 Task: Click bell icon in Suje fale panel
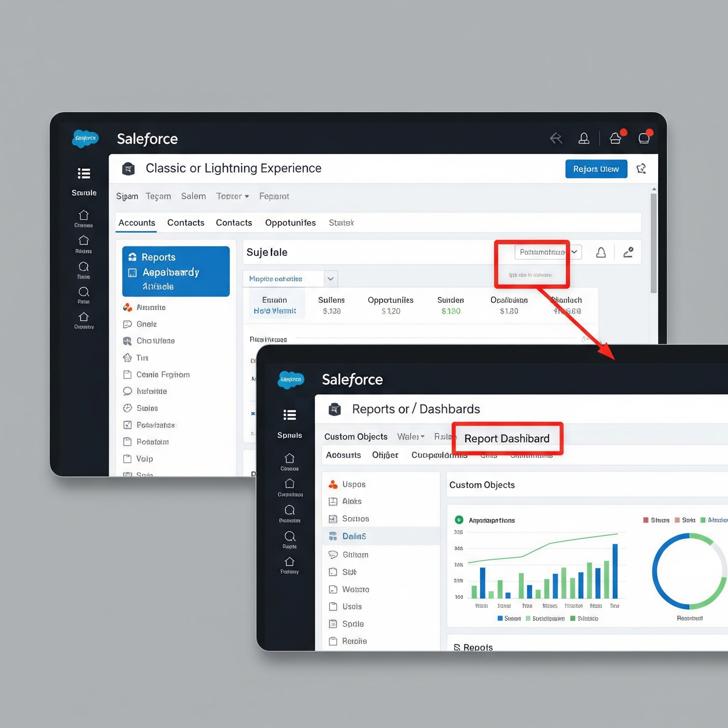tap(601, 252)
